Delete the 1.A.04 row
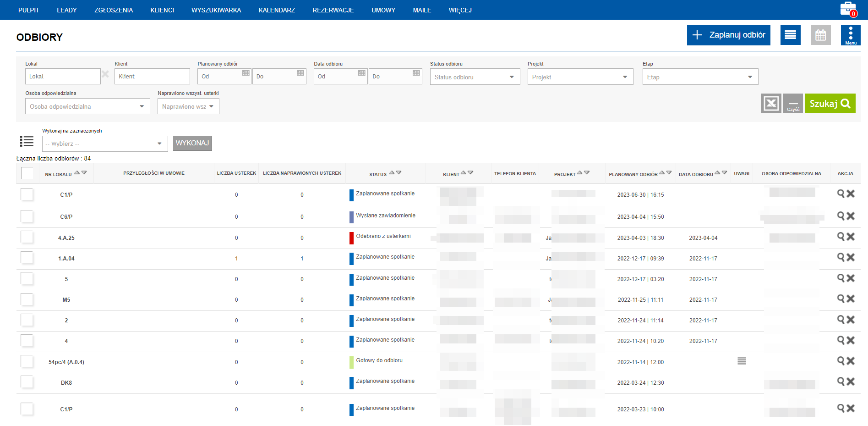Image resolution: width=868 pixels, height=426 pixels. point(851,257)
